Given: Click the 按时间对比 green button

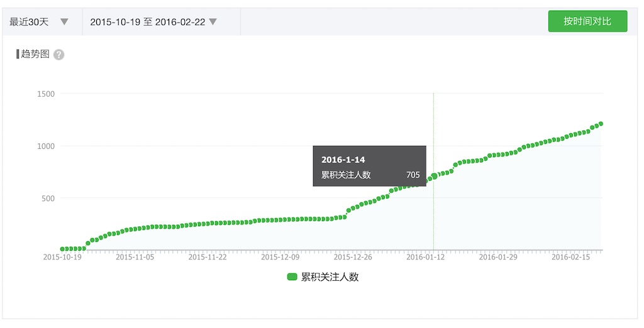Looking at the screenshot, I should [587, 21].
